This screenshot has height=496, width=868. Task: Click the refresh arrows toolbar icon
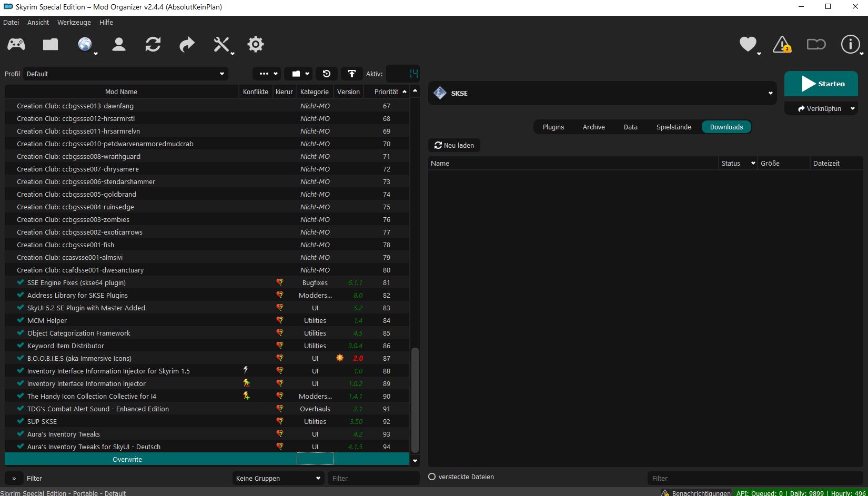tap(153, 45)
